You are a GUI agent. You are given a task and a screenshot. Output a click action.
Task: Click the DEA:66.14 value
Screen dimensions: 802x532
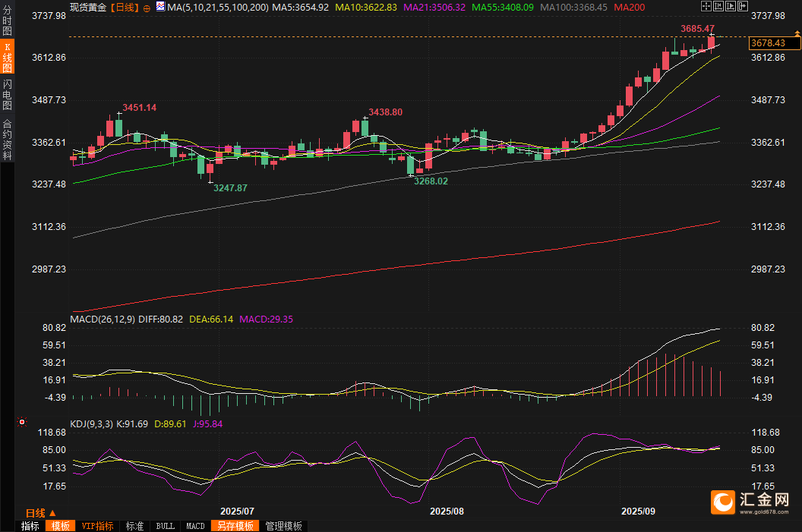pyautogui.click(x=210, y=320)
